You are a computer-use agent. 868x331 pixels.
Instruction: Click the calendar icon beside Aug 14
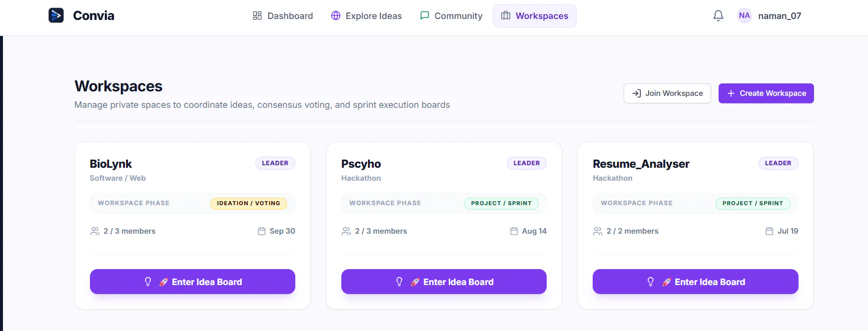pos(514,231)
